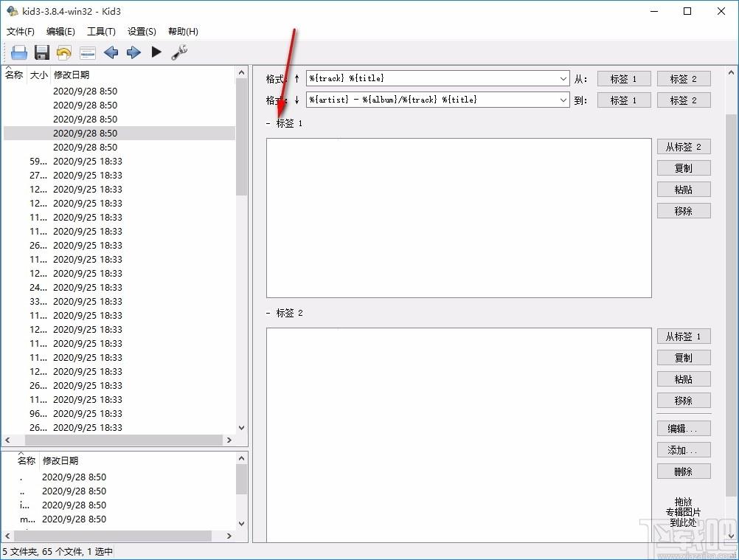Click the 删除 button

tap(684, 471)
